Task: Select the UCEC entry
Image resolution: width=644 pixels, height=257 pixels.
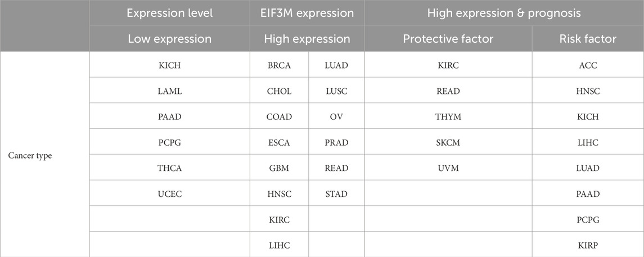Action: click(169, 194)
